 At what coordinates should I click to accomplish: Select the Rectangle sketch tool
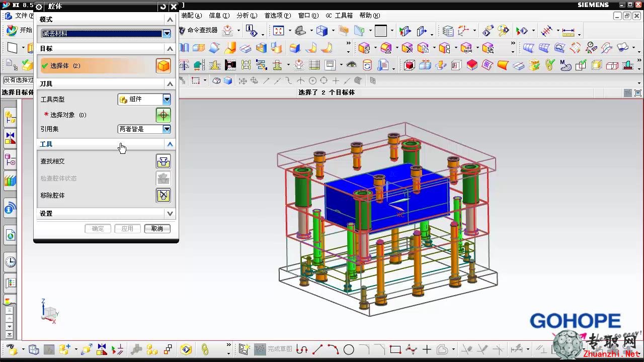[x=395, y=349]
